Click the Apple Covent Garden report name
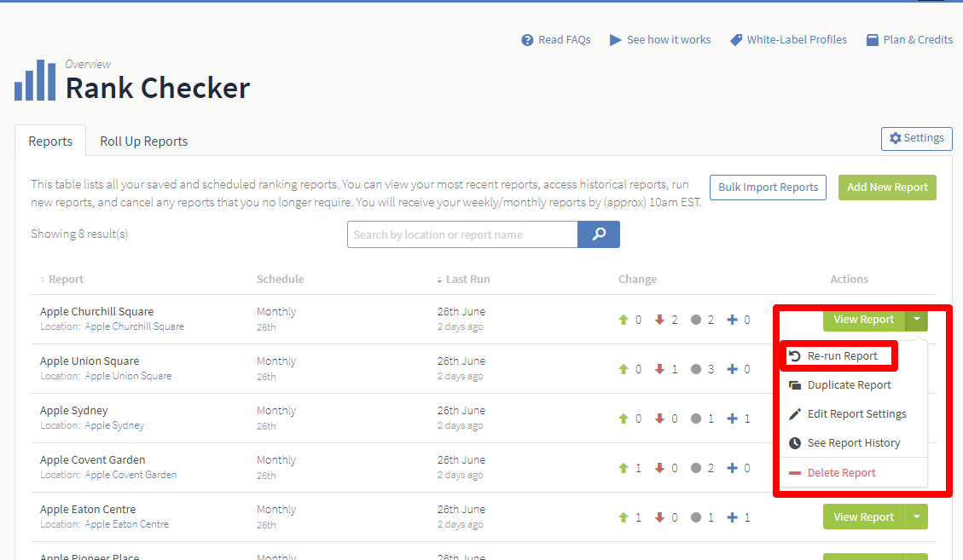The height and width of the screenshot is (560, 963). [93, 460]
